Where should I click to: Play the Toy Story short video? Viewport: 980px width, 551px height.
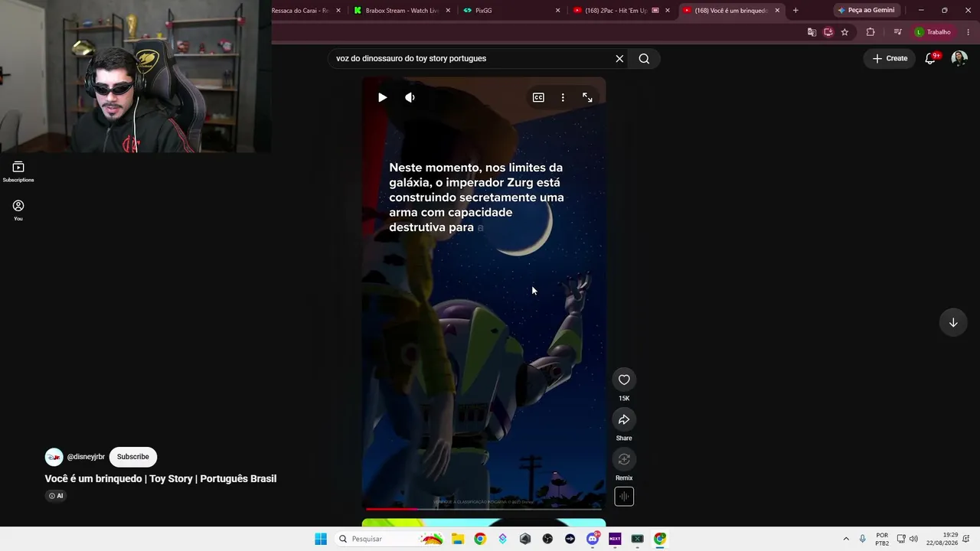[382, 97]
